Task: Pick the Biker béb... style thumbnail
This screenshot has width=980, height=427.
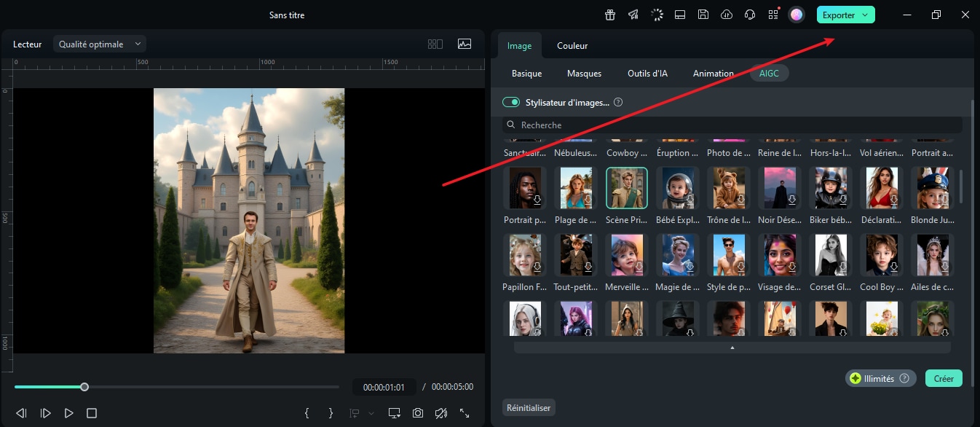Action: tap(831, 188)
